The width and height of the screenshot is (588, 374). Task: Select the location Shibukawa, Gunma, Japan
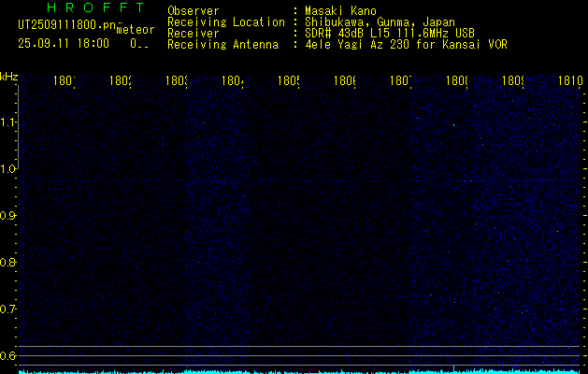380,22
